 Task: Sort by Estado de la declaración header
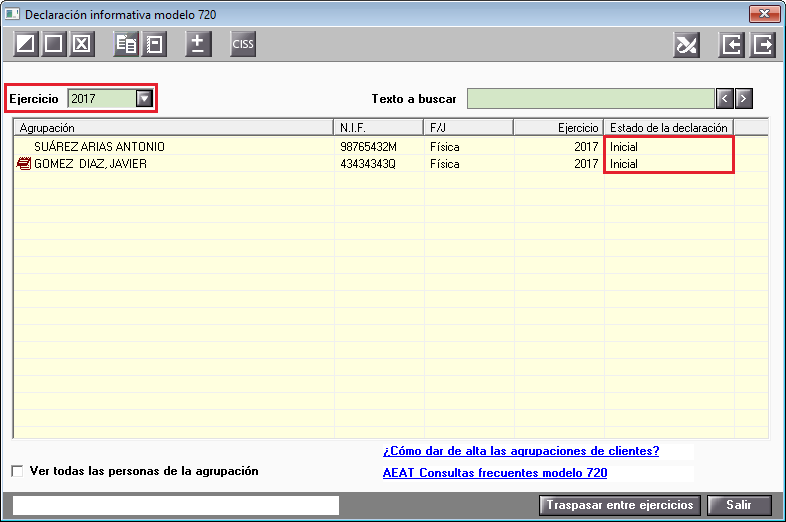pos(669,128)
